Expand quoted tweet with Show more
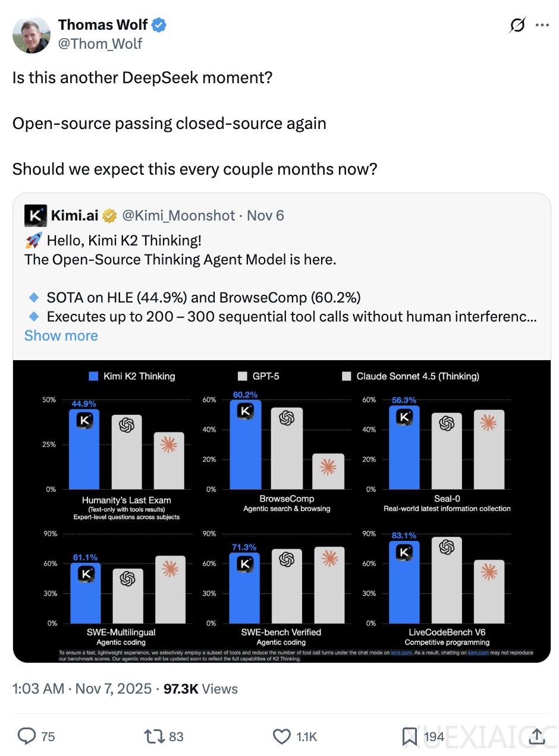The width and height of the screenshot is (559, 756). 61,336
